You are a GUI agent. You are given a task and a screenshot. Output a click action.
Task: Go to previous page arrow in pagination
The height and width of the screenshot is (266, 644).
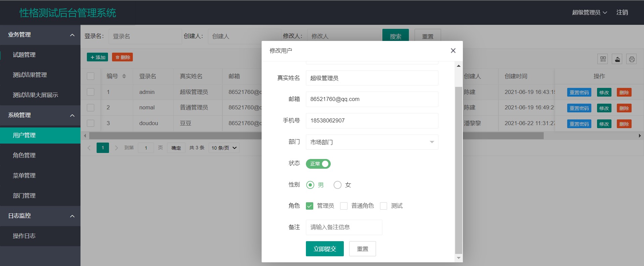click(89, 148)
